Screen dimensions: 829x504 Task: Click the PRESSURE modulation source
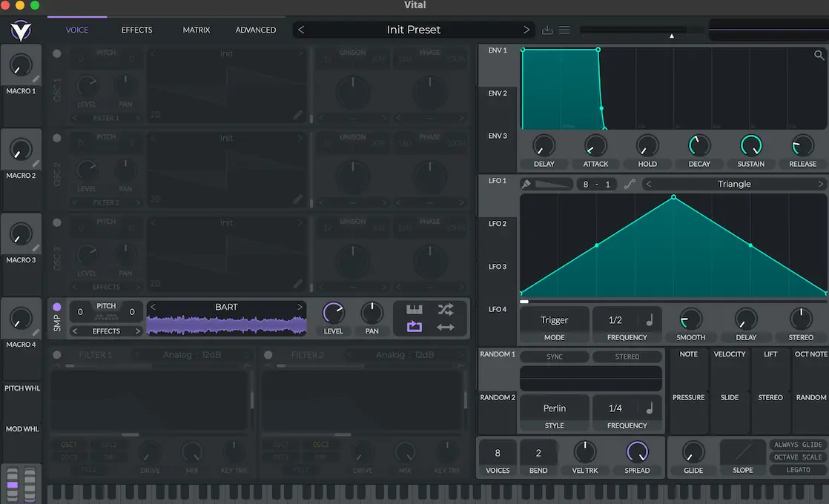[688, 397]
